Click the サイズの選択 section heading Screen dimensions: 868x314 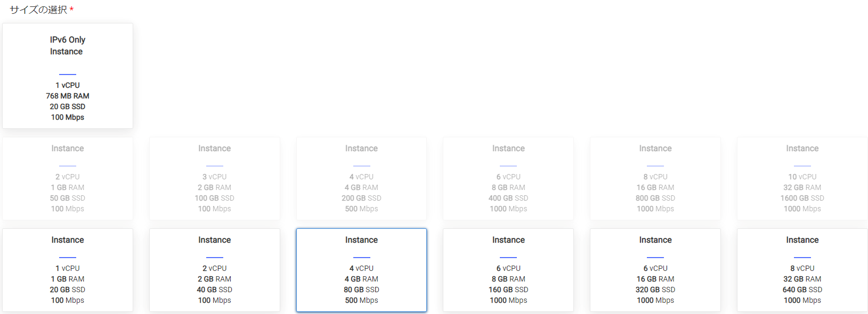(38, 10)
